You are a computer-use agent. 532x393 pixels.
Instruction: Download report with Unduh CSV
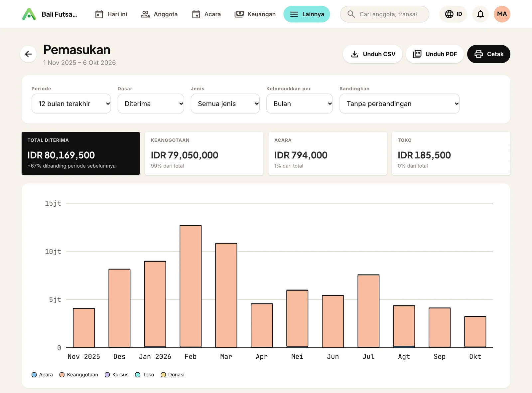point(372,54)
